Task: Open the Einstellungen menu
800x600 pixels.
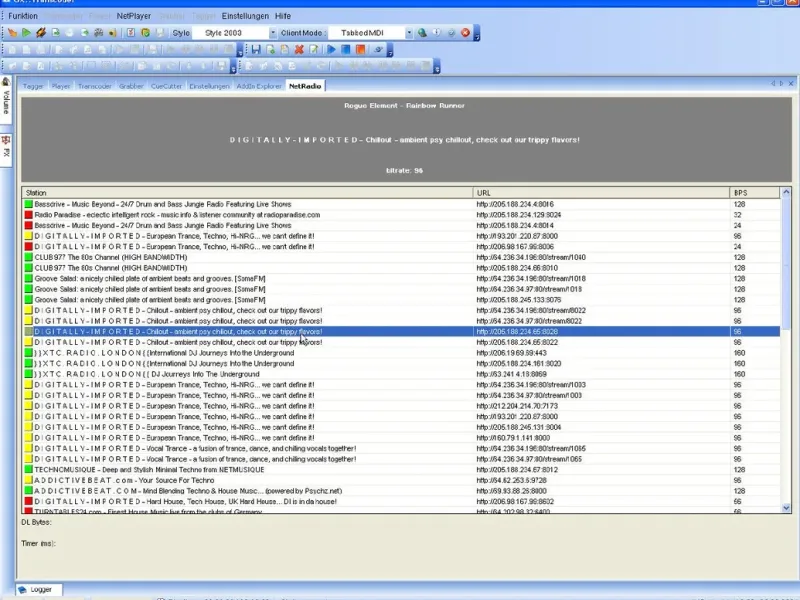Action: click(x=245, y=16)
